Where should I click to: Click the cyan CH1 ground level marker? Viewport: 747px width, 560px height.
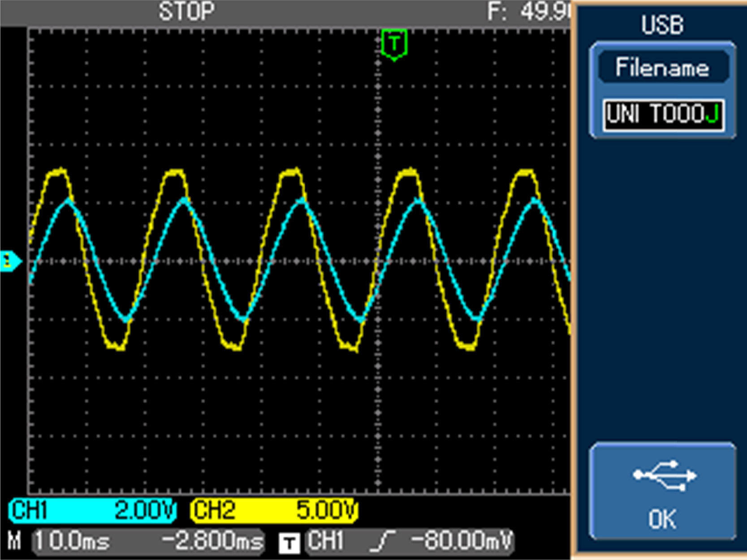(10, 261)
